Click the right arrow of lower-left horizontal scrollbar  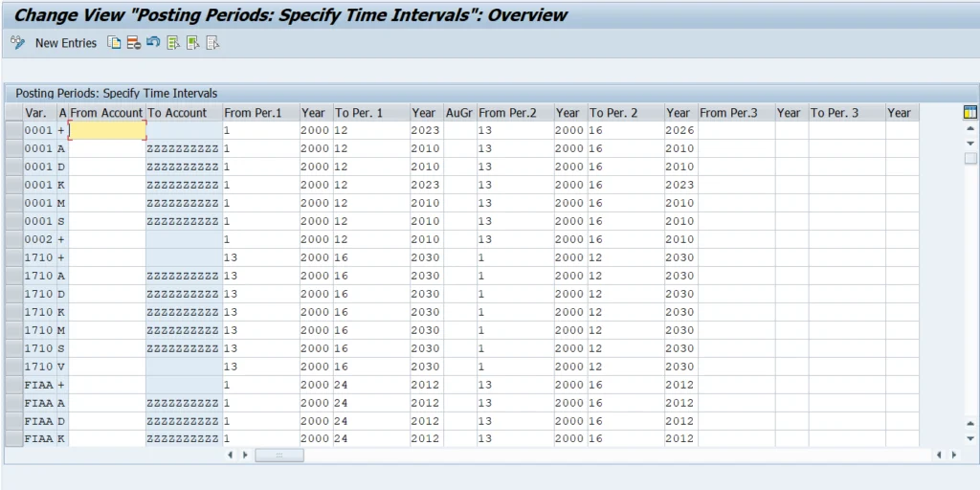[245, 455]
